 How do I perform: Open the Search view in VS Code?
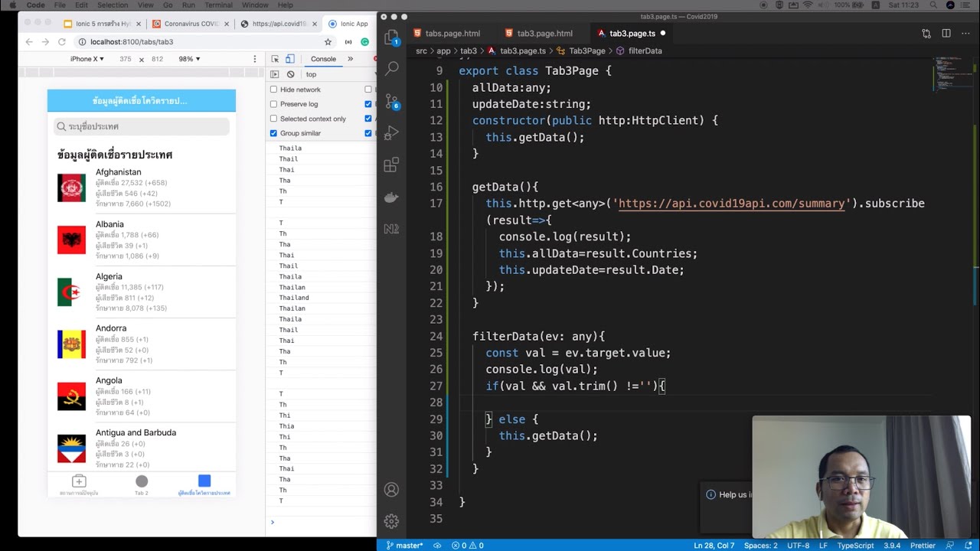tap(391, 68)
